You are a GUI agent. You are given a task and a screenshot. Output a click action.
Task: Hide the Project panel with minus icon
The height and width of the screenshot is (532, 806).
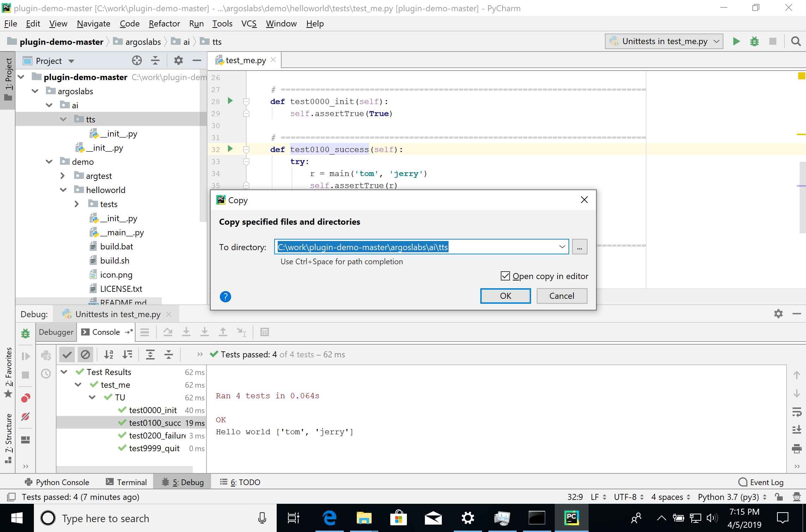click(x=197, y=61)
